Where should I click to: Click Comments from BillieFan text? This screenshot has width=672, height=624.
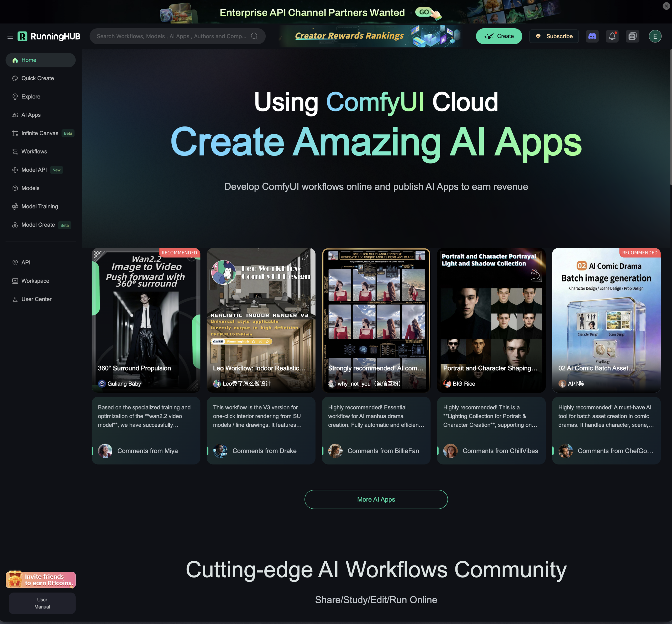click(383, 451)
